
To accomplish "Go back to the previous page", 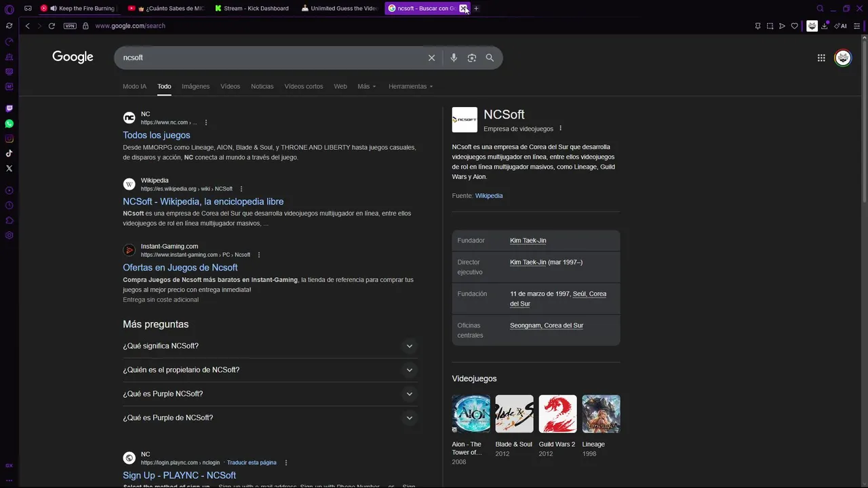I will tap(27, 26).
